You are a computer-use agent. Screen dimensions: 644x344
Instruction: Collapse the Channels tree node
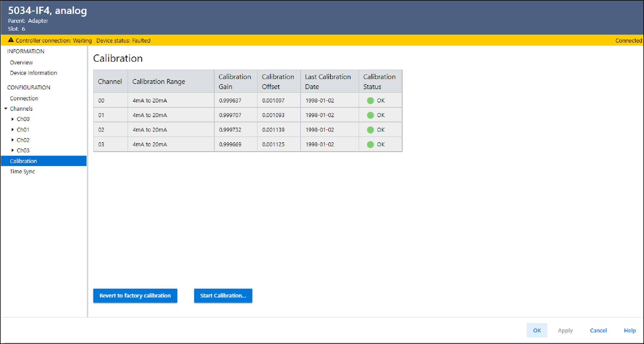pyautogui.click(x=6, y=109)
